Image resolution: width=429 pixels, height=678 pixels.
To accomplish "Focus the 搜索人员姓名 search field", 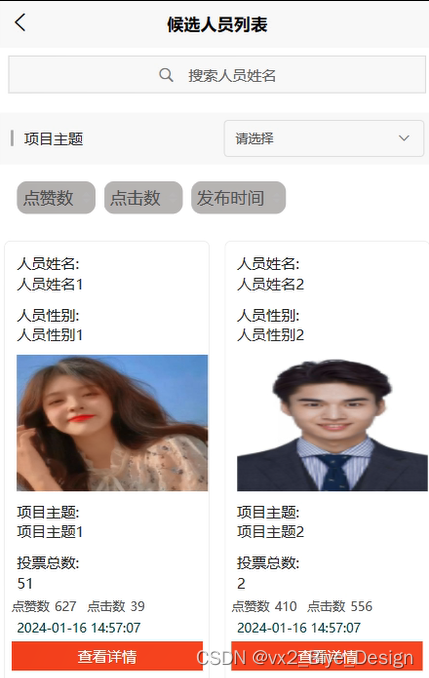I will click(x=217, y=74).
